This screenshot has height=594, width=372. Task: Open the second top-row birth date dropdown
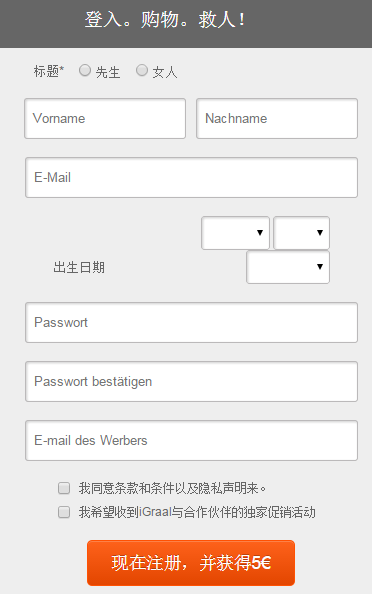click(x=302, y=233)
